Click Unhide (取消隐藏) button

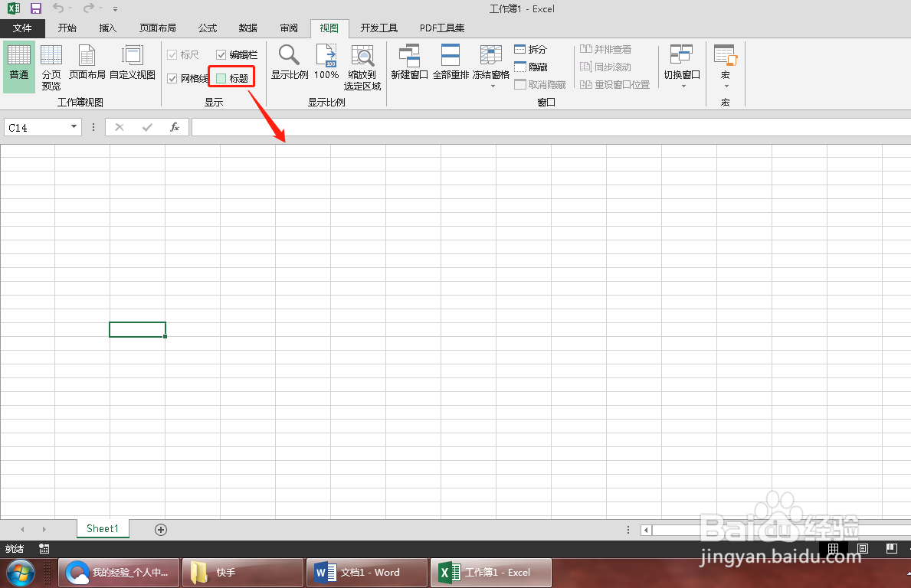(539, 85)
